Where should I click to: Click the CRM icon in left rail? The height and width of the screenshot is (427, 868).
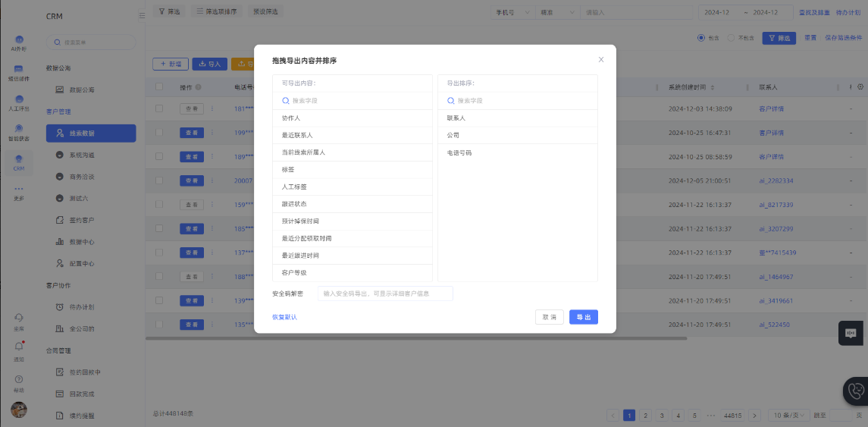tap(19, 159)
